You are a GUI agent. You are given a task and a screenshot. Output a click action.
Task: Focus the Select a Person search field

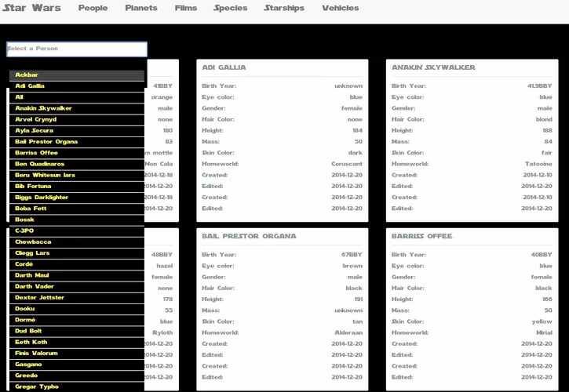pyautogui.click(x=77, y=49)
